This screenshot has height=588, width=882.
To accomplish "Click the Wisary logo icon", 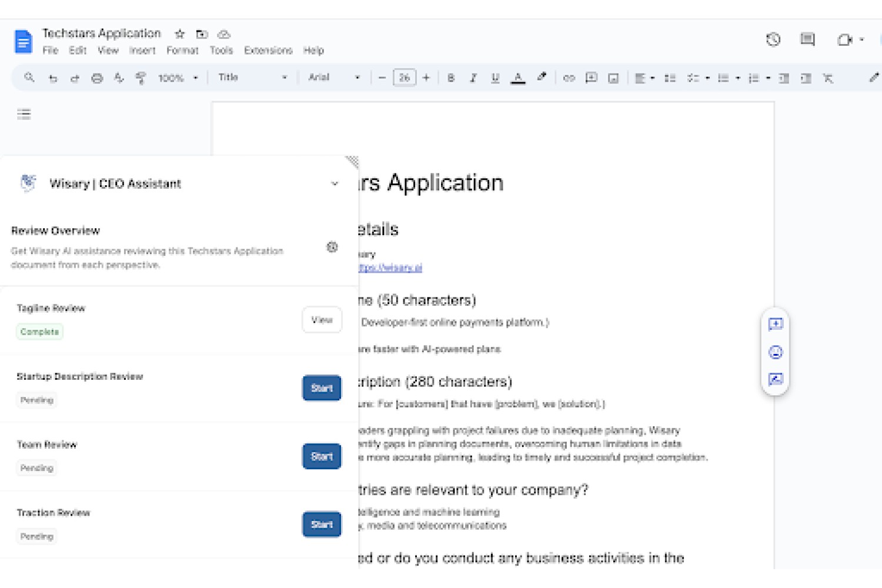I will click(28, 183).
